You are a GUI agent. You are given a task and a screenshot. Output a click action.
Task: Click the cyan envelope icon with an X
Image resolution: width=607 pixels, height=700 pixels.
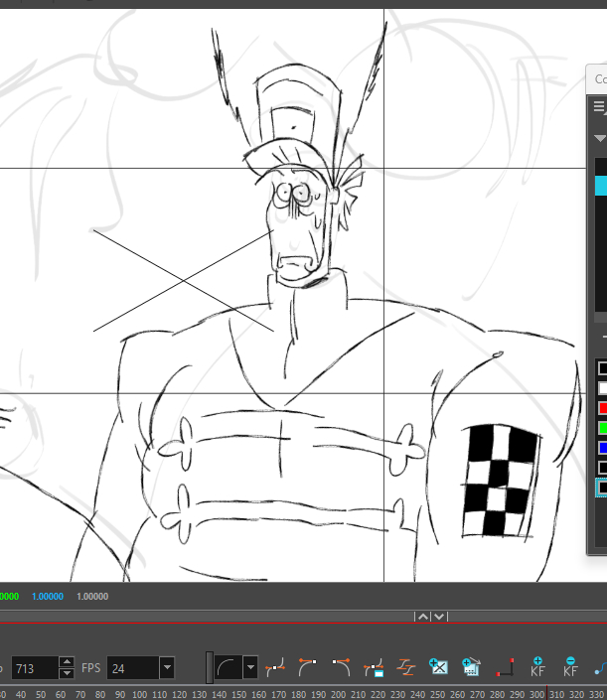point(438,667)
